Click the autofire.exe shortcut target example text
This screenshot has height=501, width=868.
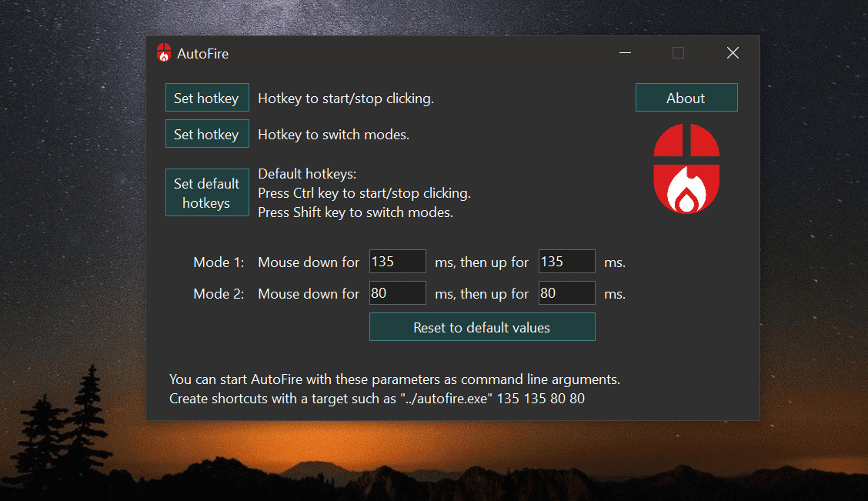click(x=377, y=399)
